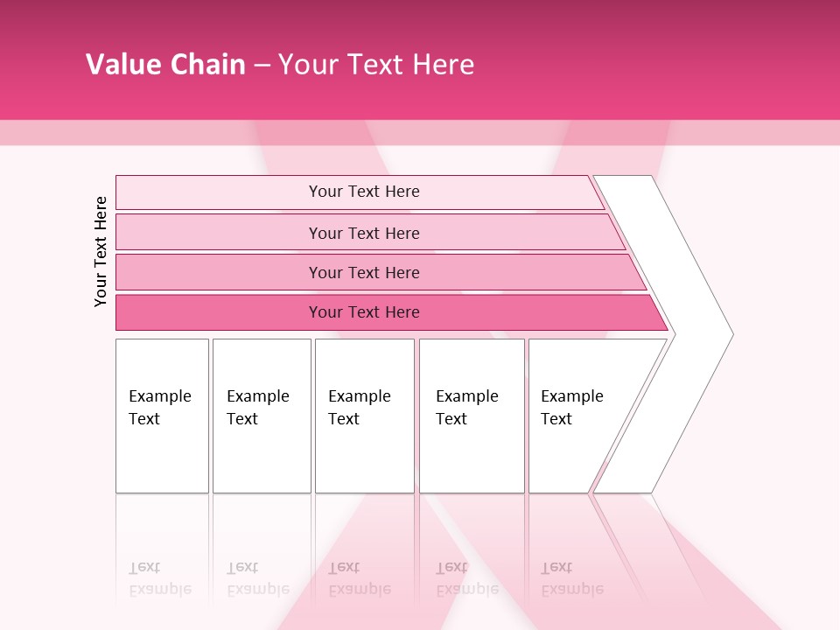
Task: Click mirrored reflection text under third box
Action: point(359,578)
